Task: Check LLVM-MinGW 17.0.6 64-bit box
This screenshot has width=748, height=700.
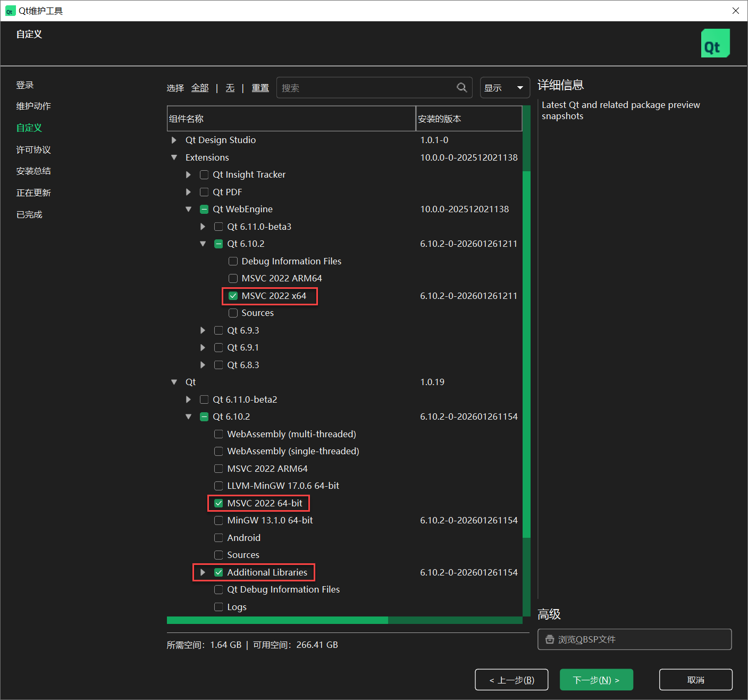Action: click(x=218, y=486)
